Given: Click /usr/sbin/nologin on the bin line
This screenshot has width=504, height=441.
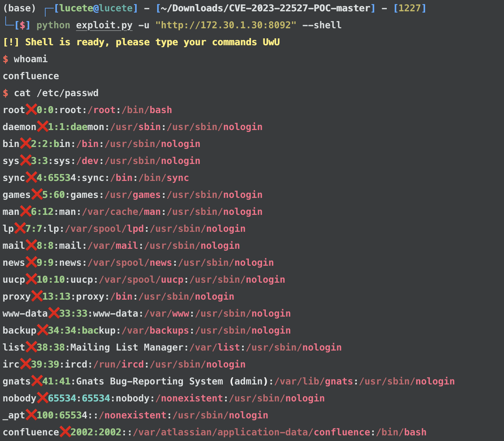Looking at the screenshot, I should pyautogui.click(x=152, y=144).
